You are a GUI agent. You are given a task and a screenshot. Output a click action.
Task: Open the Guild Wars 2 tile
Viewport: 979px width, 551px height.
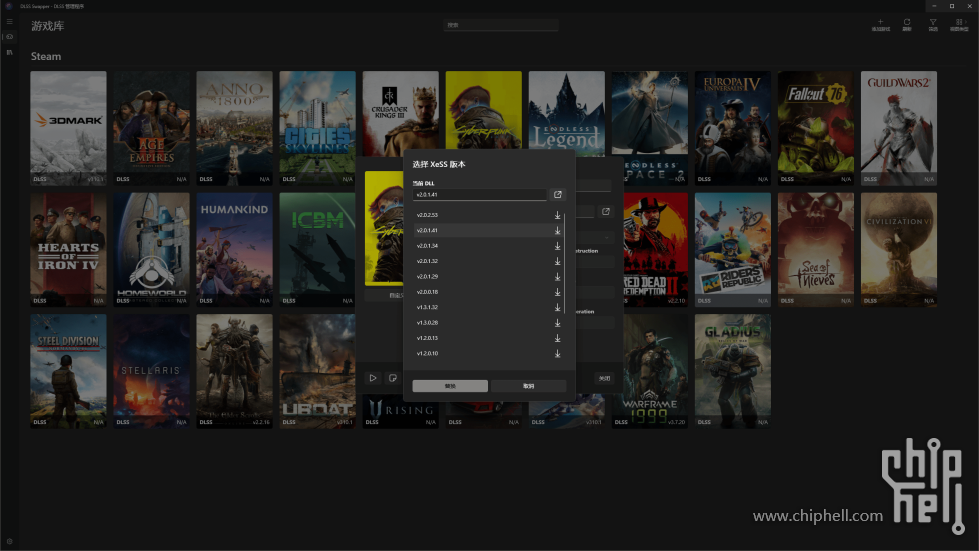pos(899,128)
